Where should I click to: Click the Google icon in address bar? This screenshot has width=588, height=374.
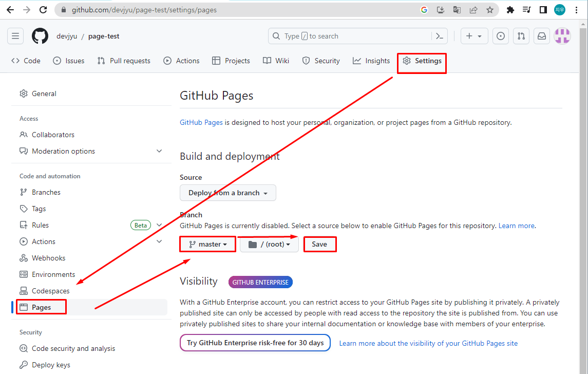coord(424,10)
